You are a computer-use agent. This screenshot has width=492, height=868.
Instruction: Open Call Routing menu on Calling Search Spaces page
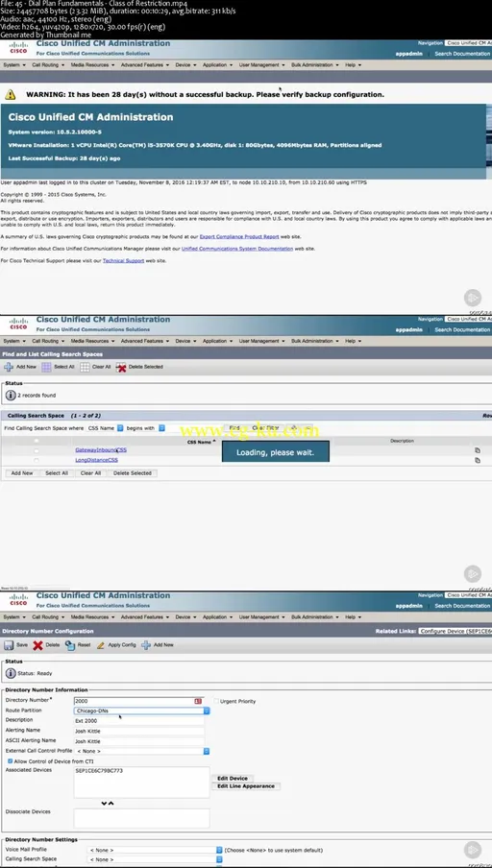point(48,341)
